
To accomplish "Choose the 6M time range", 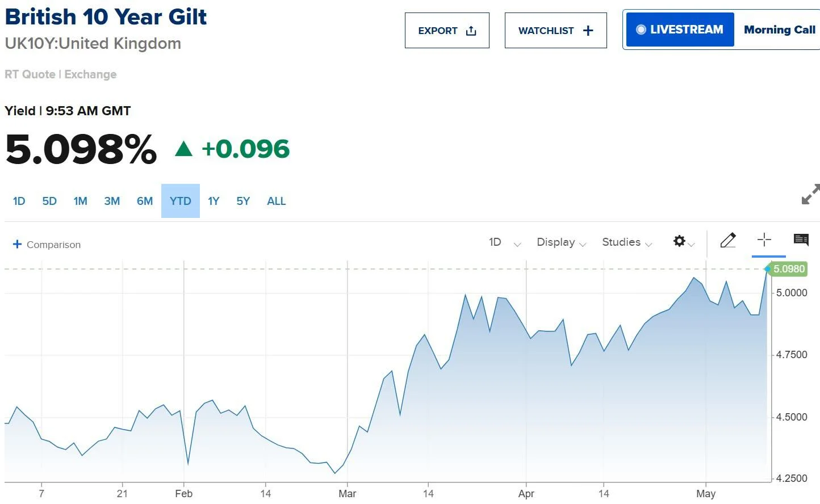I will [145, 201].
